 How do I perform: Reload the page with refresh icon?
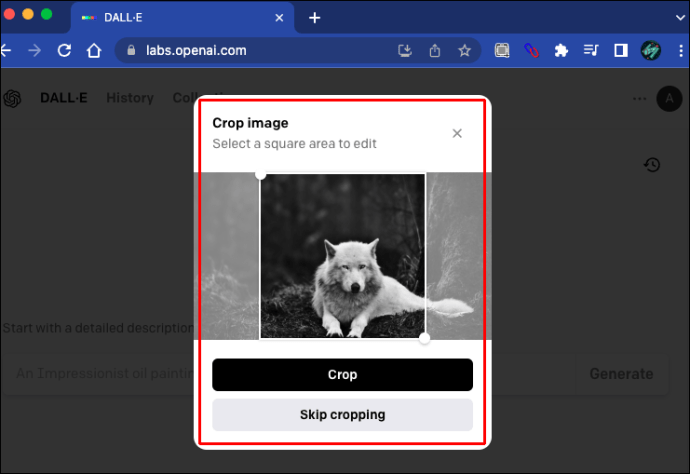click(64, 51)
